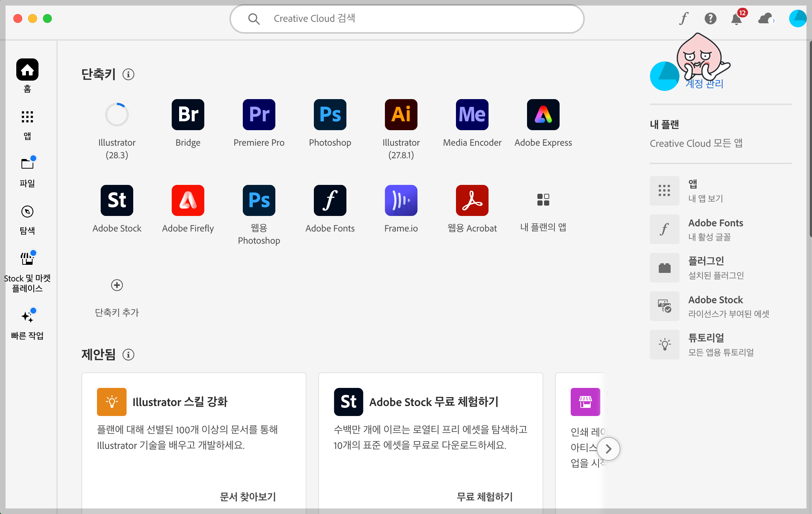Open 웹용 Acrobat shortcut

coord(472,200)
